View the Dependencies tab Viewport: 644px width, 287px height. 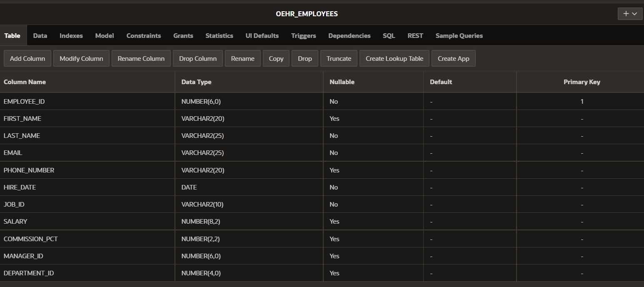coord(349,35)
